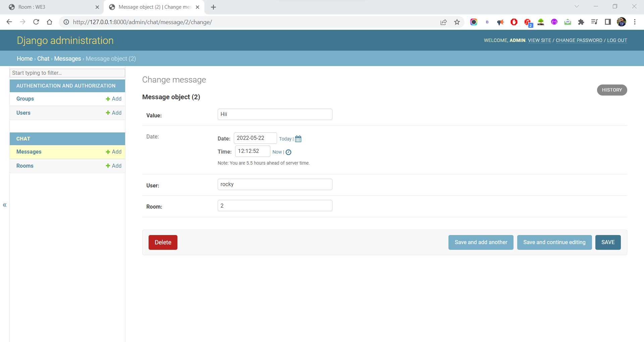Open the message HISTORY

coord(612,90)
